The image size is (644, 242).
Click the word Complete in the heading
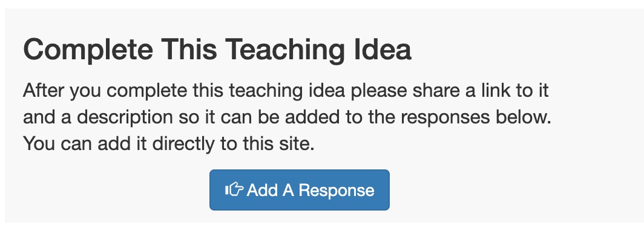tap(88, 50)
